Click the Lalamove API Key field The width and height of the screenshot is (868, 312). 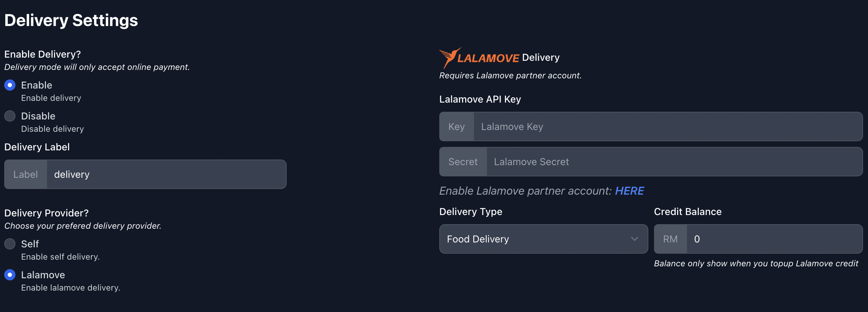[x=667, y=126]
